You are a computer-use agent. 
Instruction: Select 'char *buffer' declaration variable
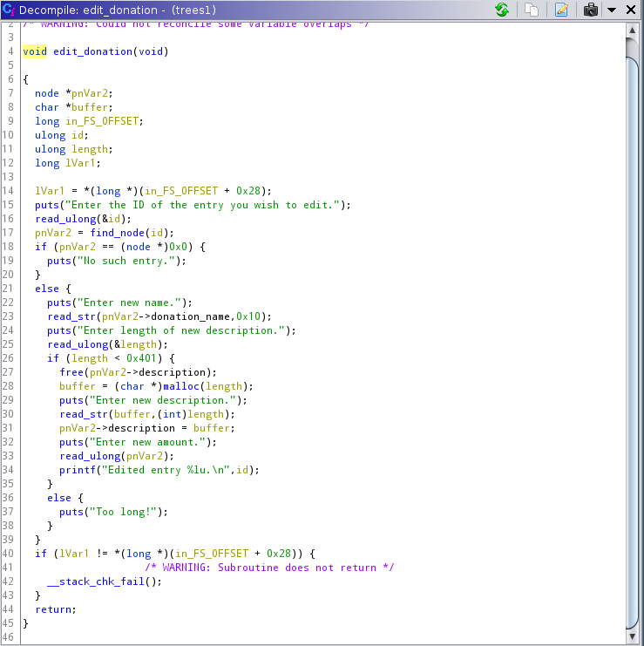coord(74,107)
